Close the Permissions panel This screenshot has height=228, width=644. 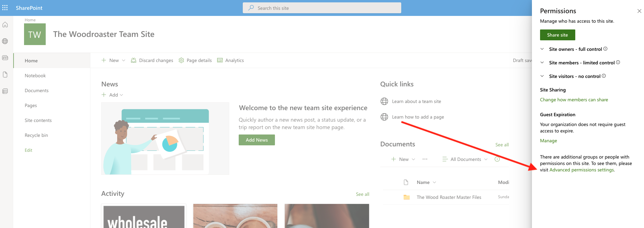pyautogui.click(x=639, y=11)
